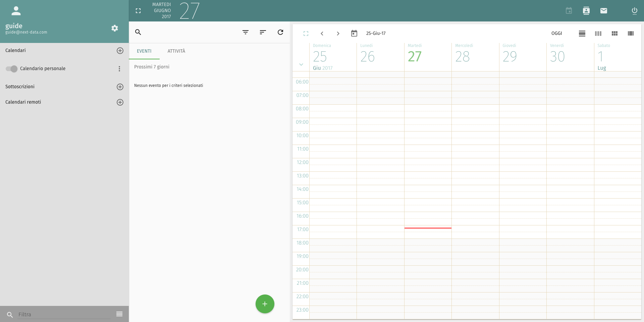The image size is (644, 322).
Task: Click the guide@next-data.com account text
Action: [x=26, y=32]
